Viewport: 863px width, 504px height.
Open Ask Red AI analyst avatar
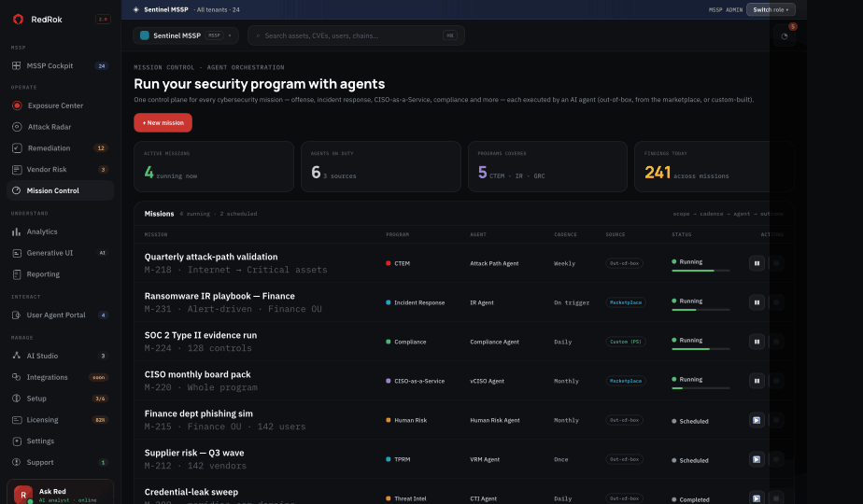tap(23, 494)
